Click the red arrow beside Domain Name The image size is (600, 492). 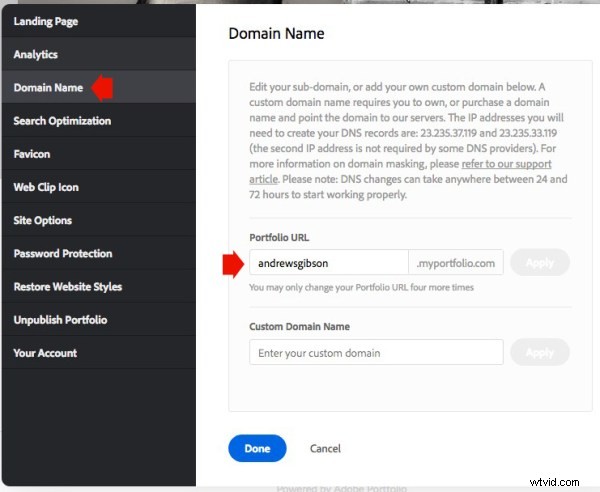(x=102, y=88)
